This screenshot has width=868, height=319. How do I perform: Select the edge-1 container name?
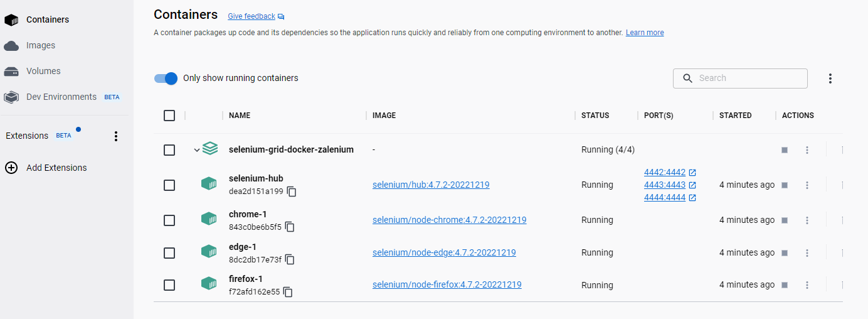click(243, 247)
